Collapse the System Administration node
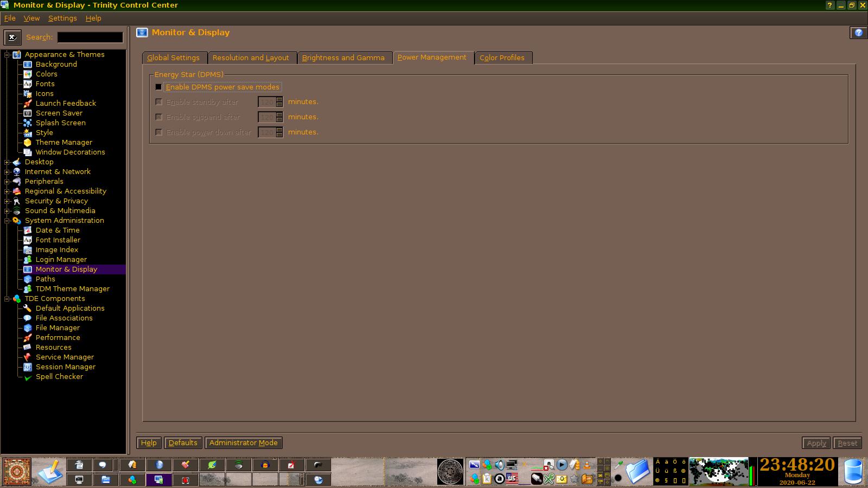 [x=7, y=220]
